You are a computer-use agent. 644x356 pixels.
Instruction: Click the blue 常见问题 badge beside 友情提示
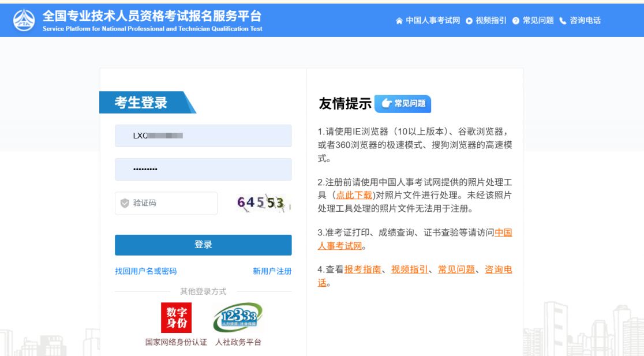(403, 104)
